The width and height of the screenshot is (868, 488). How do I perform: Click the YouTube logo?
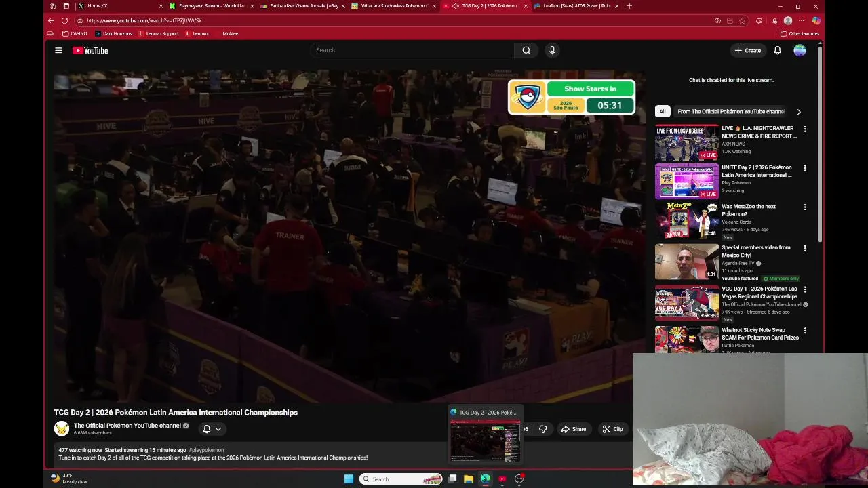[90, 50]
